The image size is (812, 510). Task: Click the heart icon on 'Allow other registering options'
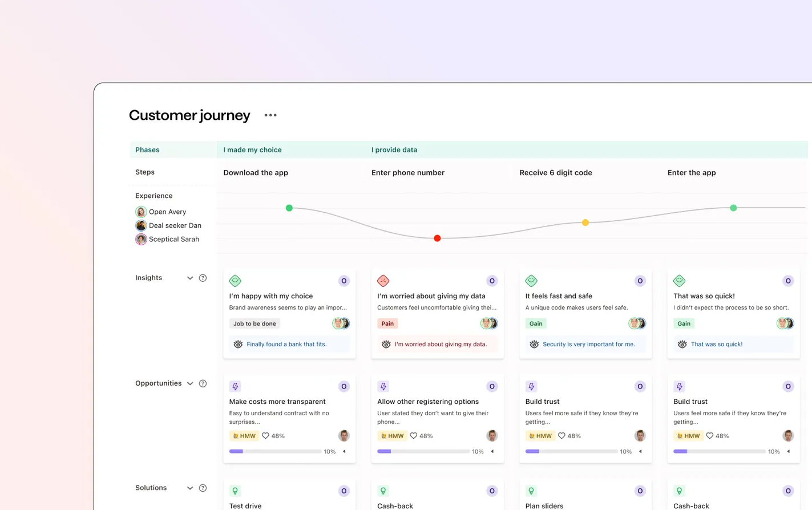coord(414,436)
